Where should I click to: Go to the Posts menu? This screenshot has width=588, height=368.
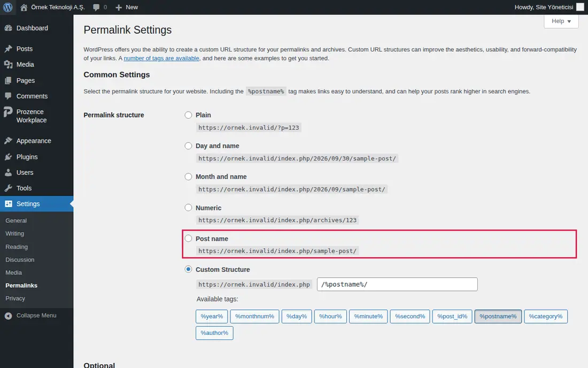point(37,49)
